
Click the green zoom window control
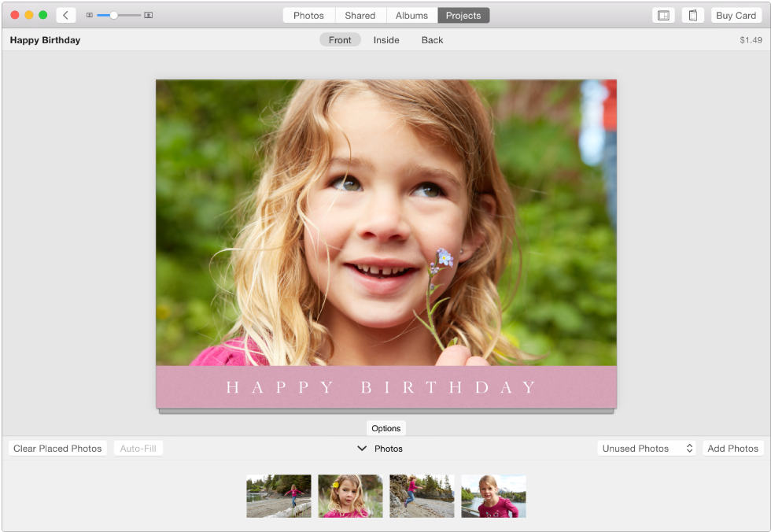(42, 15)
